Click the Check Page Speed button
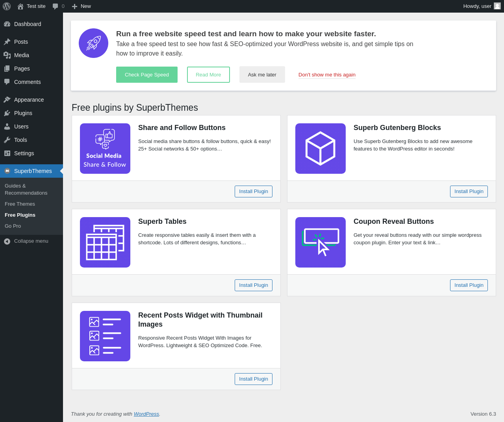504x422 pixels. [x=147, y=75]
